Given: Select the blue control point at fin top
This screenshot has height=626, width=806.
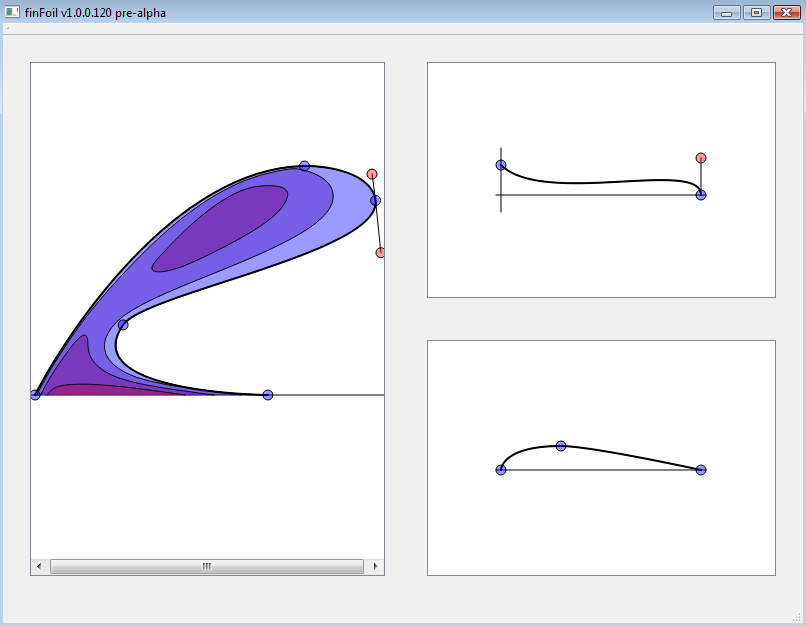Looking at the screenshot, I should tap(304, 166).
